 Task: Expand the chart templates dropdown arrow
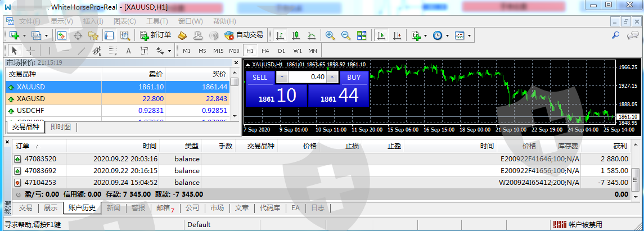click(x=469, y=35)
